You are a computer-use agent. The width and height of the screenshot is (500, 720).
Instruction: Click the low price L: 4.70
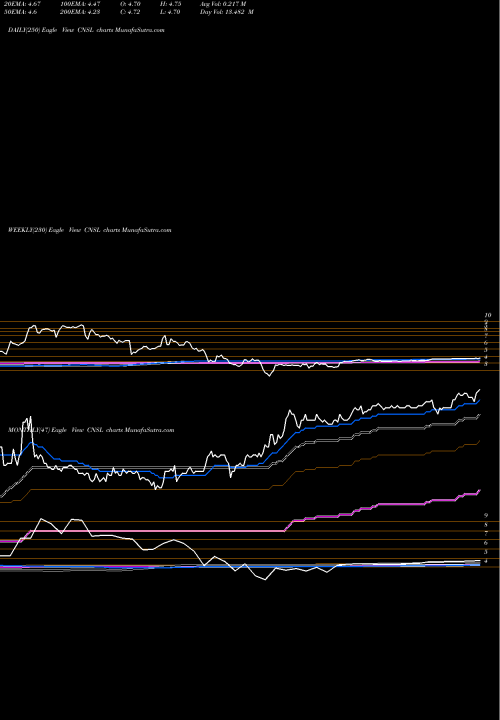click(x=170, y=12)
